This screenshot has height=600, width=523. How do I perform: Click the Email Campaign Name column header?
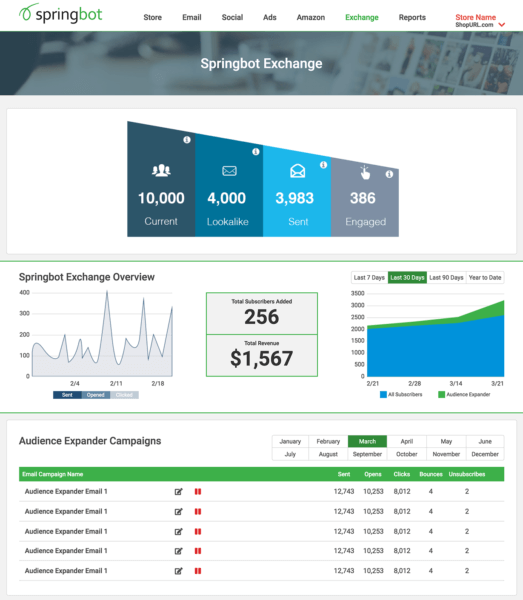tap(52, 474)
